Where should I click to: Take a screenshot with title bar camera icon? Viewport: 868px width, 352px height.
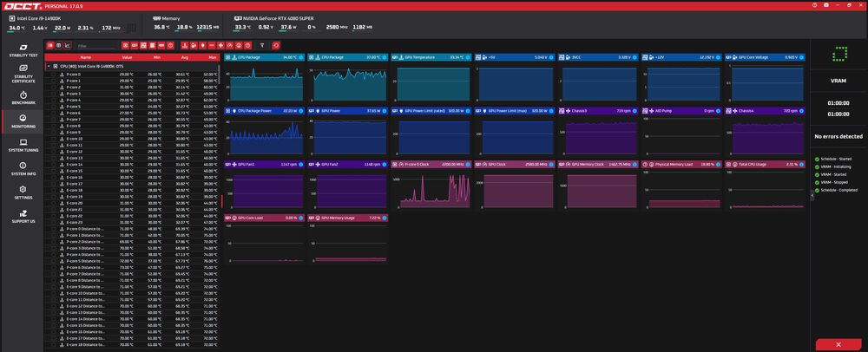tap(826, 5)
